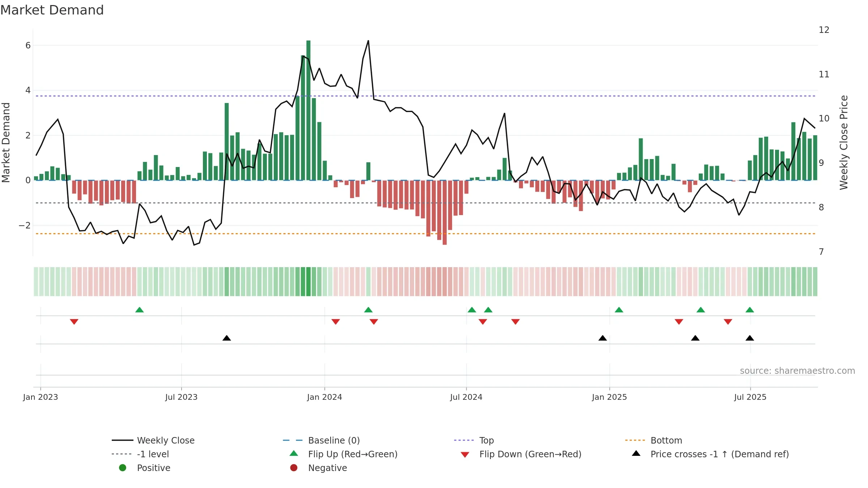Click the vertical Market Demand axis title on the left
Screen dimensions: 868x488
[6, 142]
